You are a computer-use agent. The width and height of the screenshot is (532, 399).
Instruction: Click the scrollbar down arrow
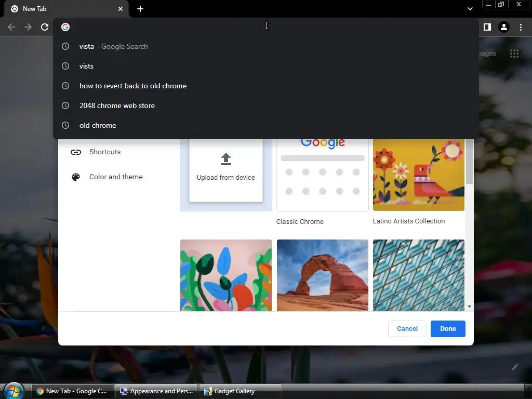pos(469,307)
